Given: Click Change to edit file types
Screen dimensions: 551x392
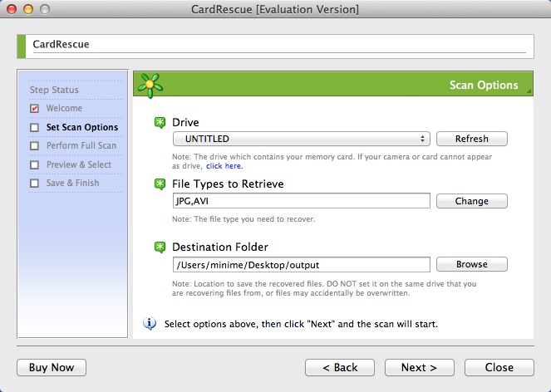Looking at the screenshot, I should (471, 201).
